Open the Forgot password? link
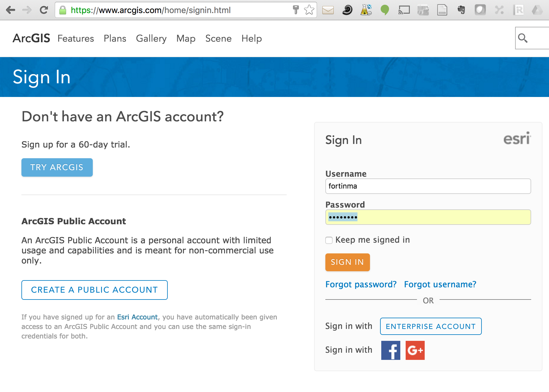Image resolution: width=549 pixels, height=392 pixels. point(361,284)
